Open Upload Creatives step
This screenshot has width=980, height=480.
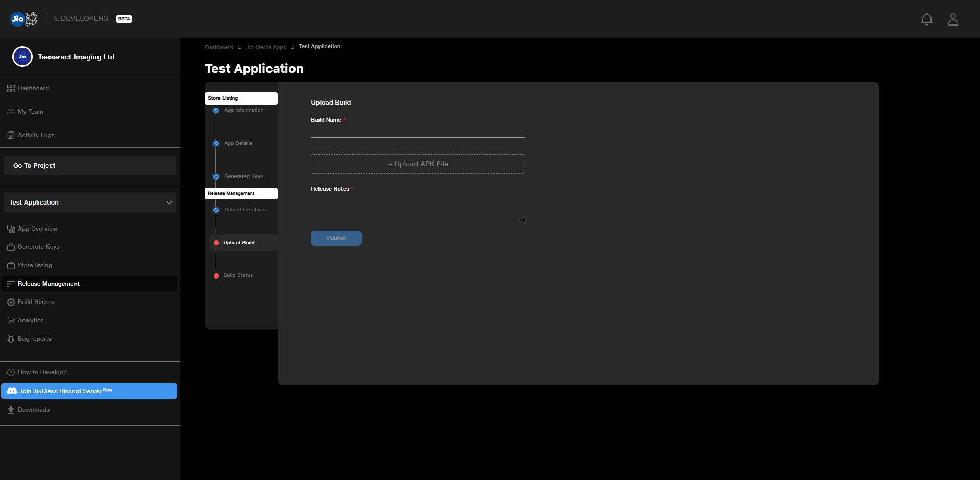(245, 210)
